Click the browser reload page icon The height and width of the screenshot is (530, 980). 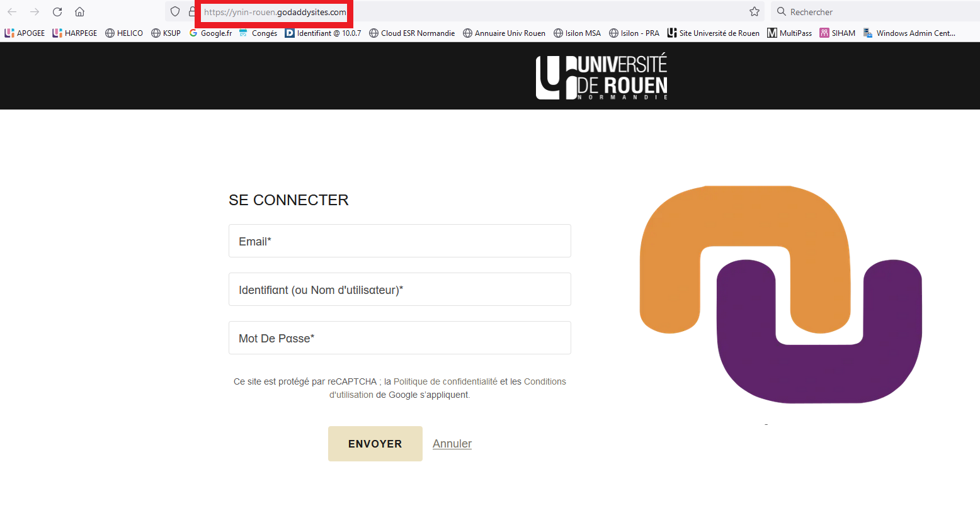point(57,12)
